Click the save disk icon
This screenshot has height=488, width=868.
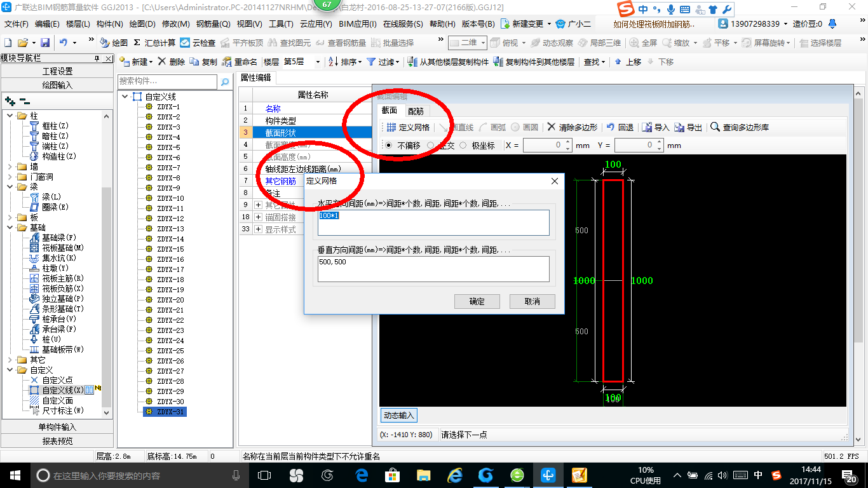tap(45, 43)
